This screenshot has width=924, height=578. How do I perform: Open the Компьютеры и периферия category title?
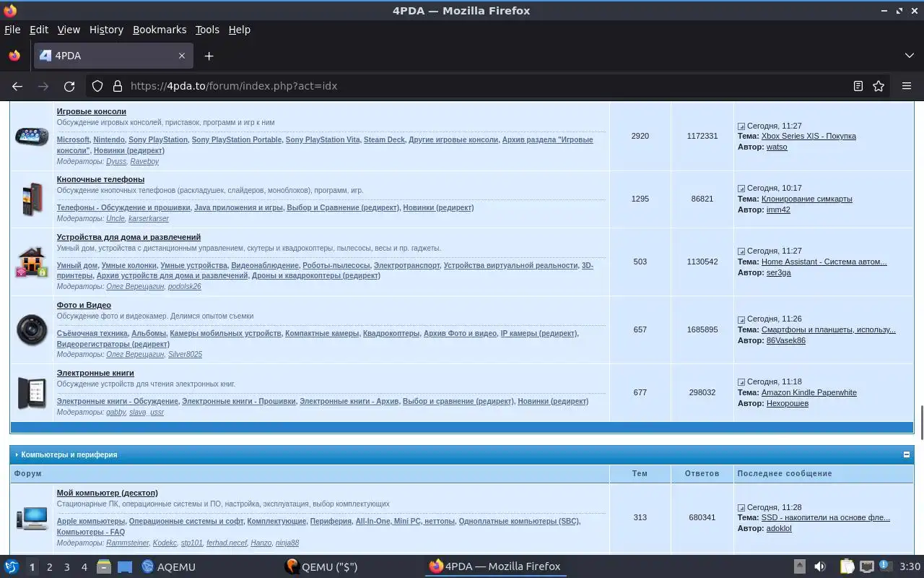pyautogui.click(x=69, y=454)
